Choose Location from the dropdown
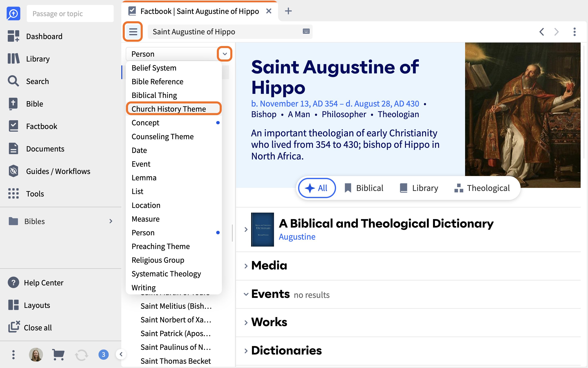Screen dimensions: 588x368 coord(174,205)
